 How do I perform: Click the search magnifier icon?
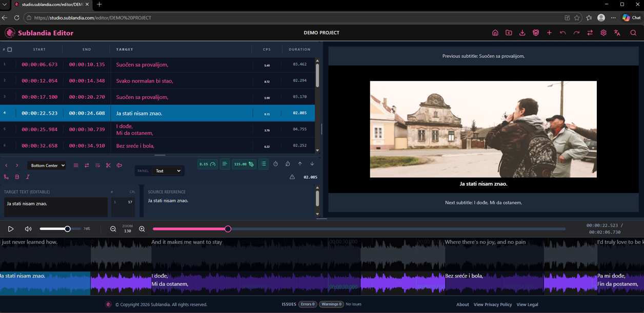pos(634,32)
